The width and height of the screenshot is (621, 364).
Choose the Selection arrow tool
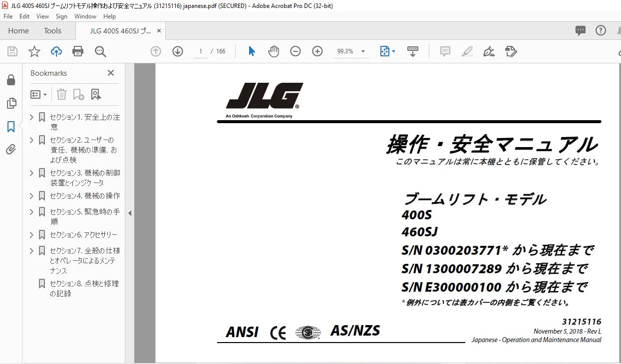(x=252, y=51)
